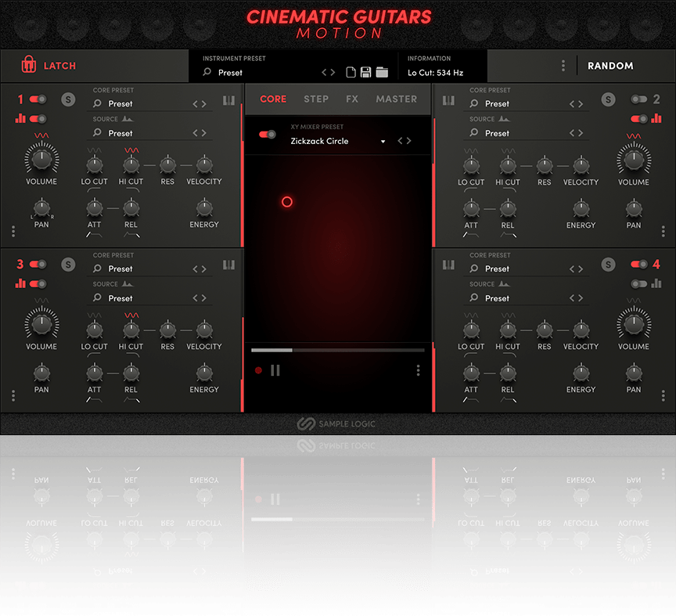The height and width of the screenshot is (616, 676).
Task: Switch to the STEP tab
Action: point(316,99)
